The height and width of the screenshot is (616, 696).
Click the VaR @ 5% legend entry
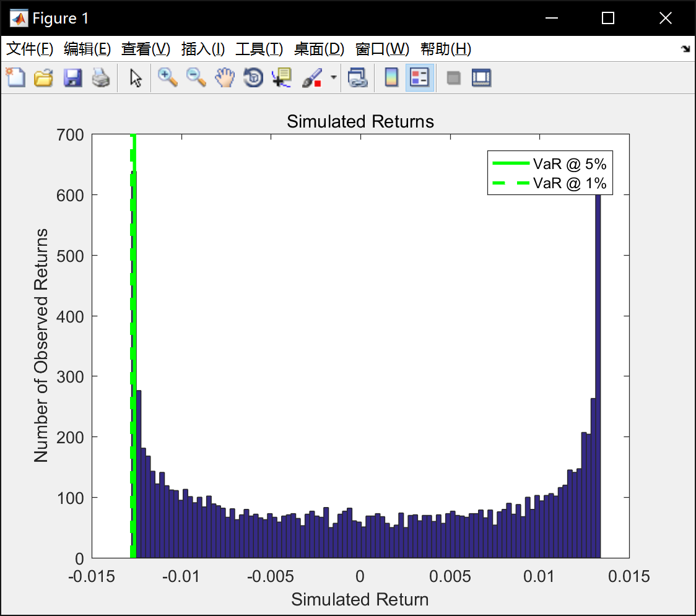(x=549, y=164)
